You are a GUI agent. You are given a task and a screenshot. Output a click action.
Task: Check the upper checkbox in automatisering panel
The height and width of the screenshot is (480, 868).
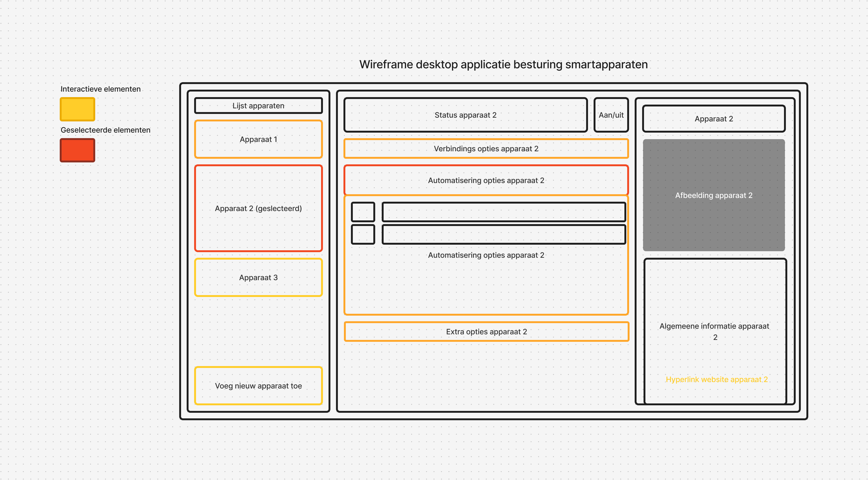pyautogui.click(x=363, y=212)
